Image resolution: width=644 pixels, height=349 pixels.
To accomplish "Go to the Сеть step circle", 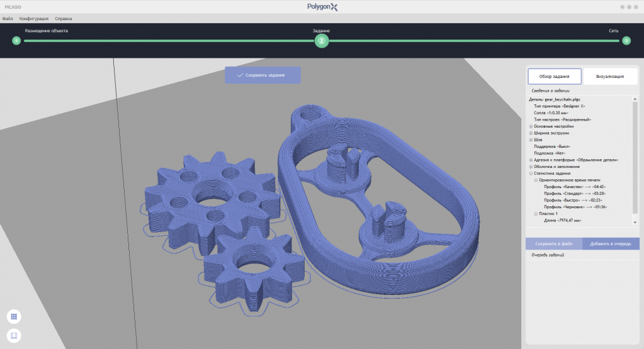I will click(x=626, y=41).
